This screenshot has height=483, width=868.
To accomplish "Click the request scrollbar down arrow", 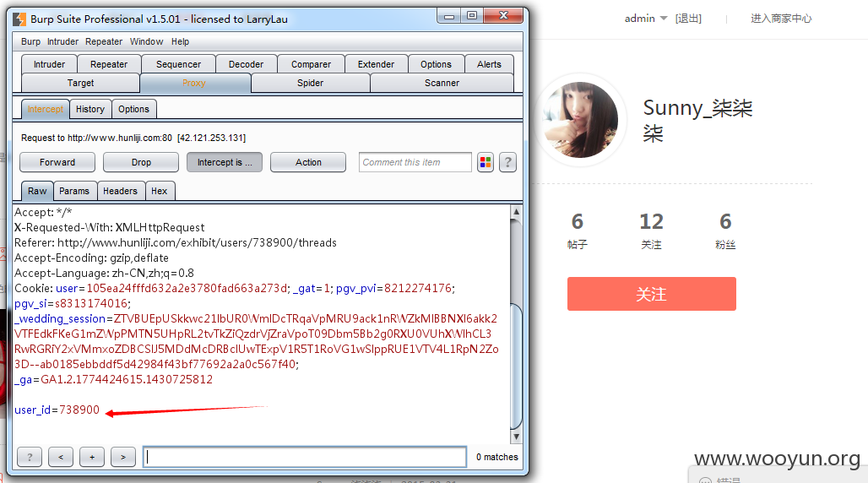I will (x=516, y=437).
